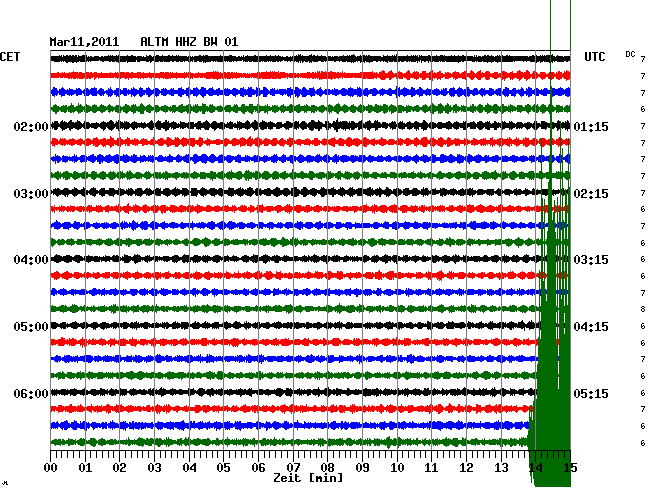Click the Zeit [min] axis title

pyautogui.click(x=308, y=478)
